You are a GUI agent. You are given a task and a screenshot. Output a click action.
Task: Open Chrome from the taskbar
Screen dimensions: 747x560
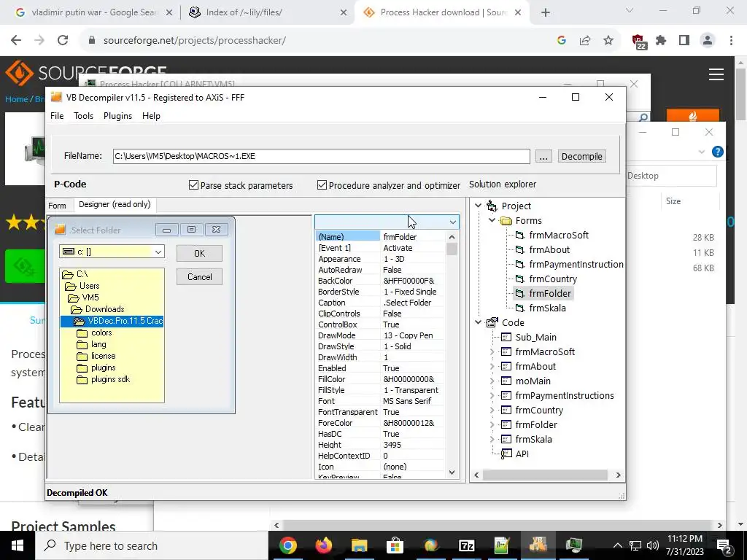tap(287, 545)
